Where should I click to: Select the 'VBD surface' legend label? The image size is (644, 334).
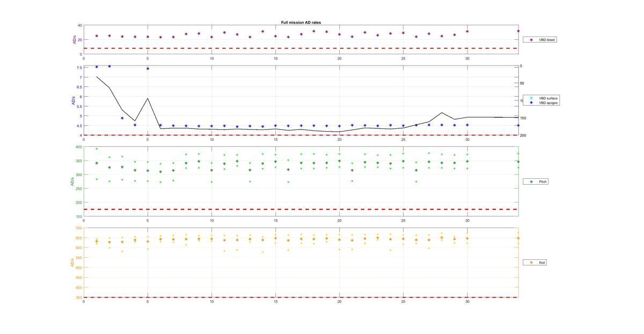[x=548, y=98]
